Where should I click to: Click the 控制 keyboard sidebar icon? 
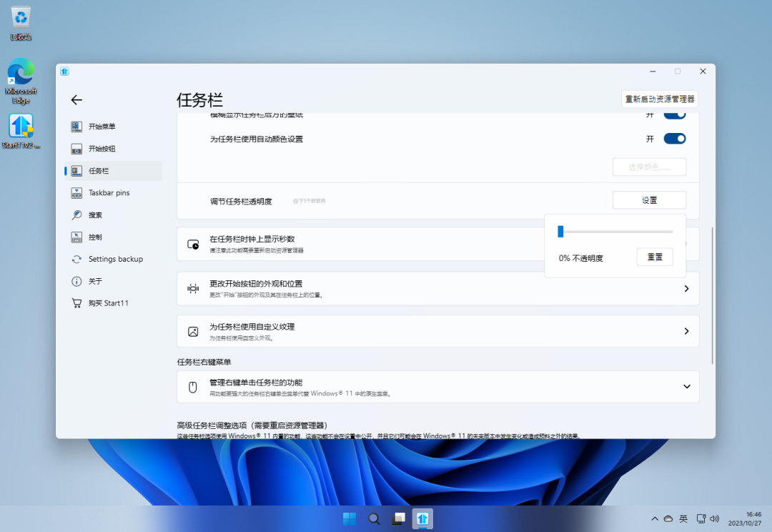[x=76, y=237]
